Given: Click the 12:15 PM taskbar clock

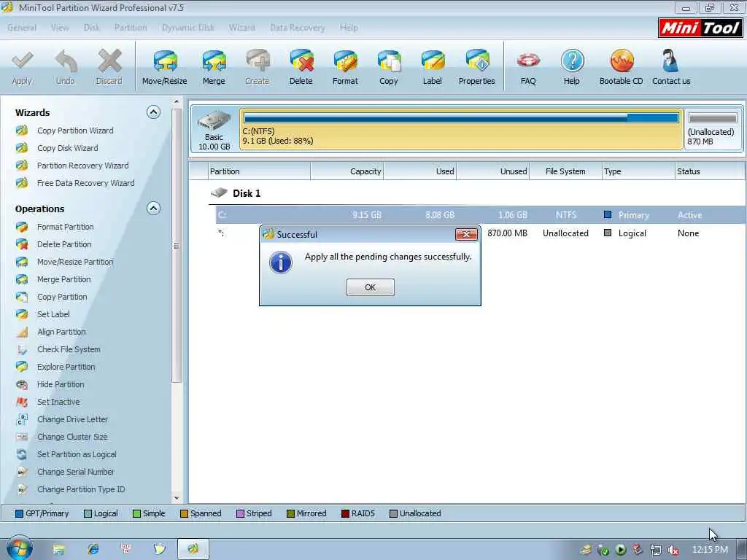Looking at the screenshot, I should pos(710,550).
